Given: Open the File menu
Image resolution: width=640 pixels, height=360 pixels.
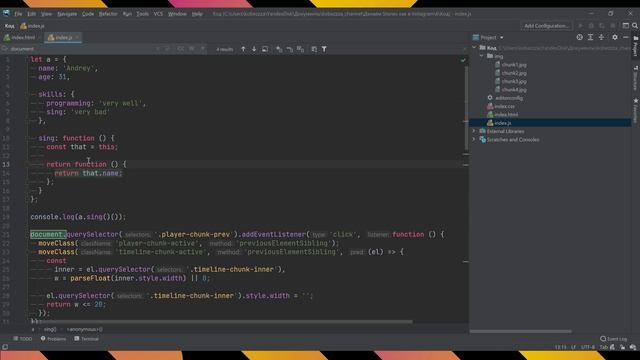Looking at the screenshot, I should tap(18, 14).
